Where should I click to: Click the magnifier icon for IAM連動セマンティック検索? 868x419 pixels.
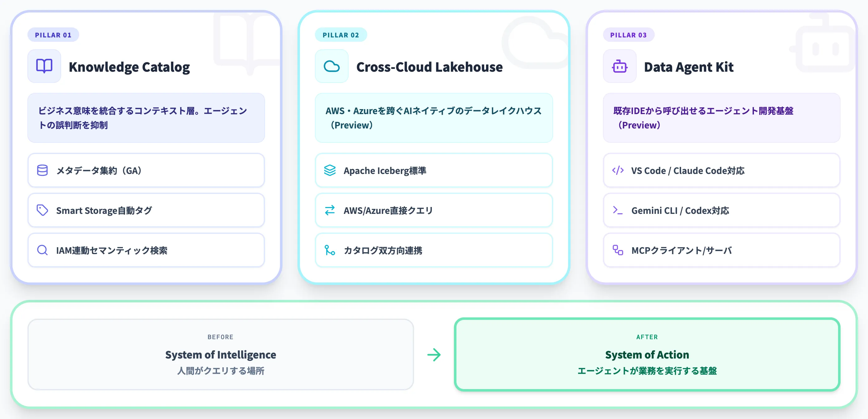coord(42,250)
